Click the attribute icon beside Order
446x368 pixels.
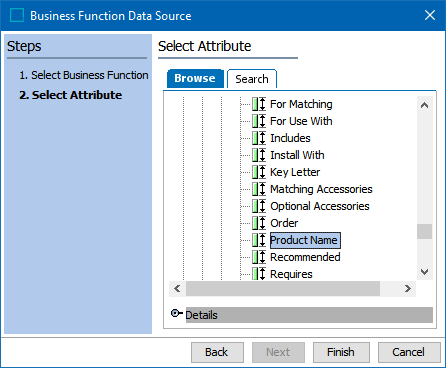(259, 223)
